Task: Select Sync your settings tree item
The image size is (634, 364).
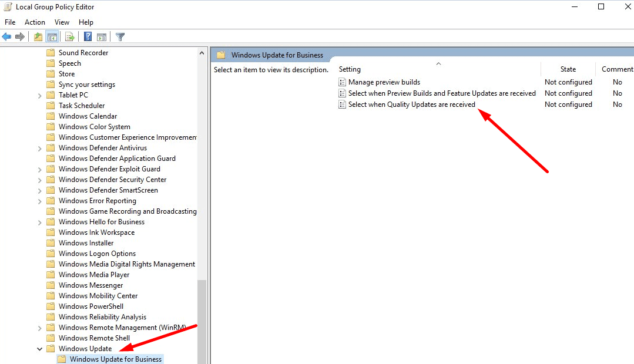Action: [x=86, y=85]
